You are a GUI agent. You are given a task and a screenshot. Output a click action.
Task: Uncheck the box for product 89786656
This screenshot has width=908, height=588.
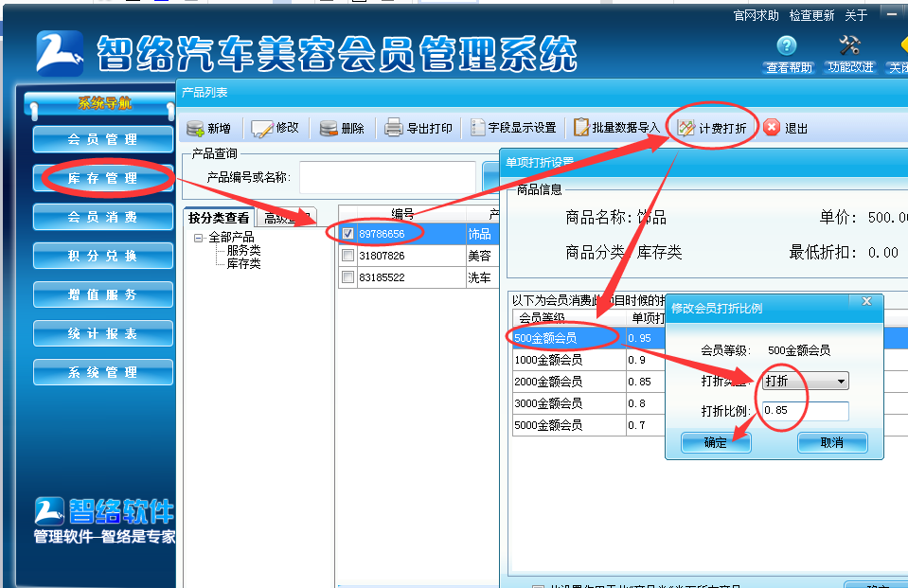(348, 234)
